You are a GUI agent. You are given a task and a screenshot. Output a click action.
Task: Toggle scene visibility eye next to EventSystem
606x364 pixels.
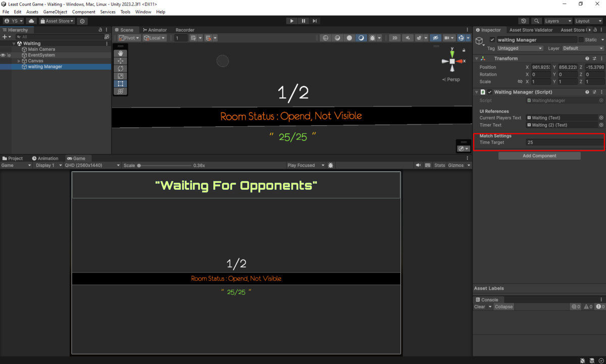[3, 55]
